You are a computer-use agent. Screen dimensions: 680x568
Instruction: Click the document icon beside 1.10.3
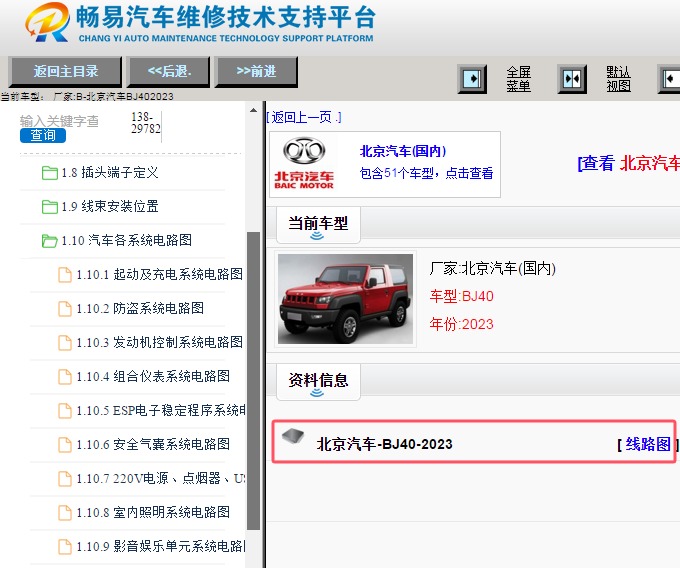pyautogui.click(x=65, y=343)
